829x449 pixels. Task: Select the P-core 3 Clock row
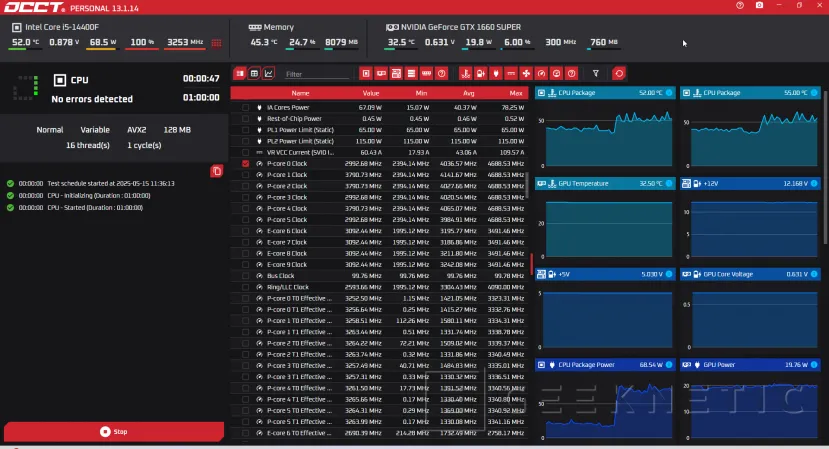point(379,197)
